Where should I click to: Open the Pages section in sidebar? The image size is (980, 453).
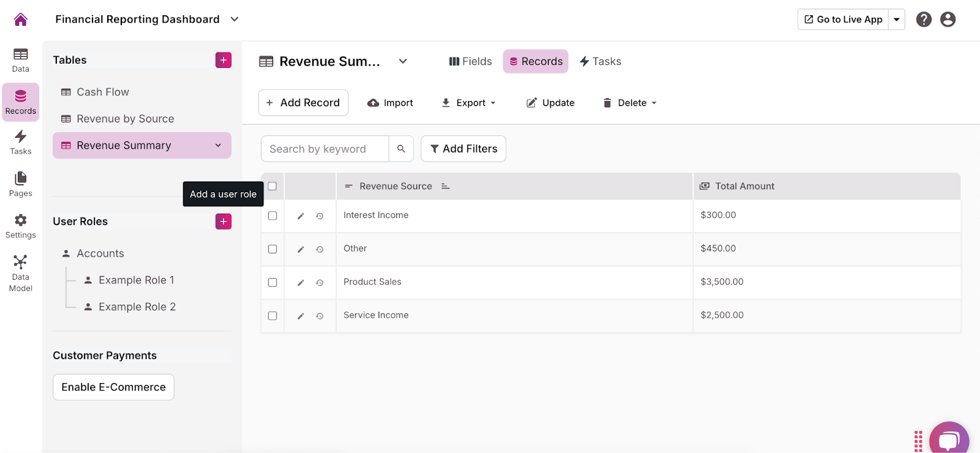(x=20, y=184)
